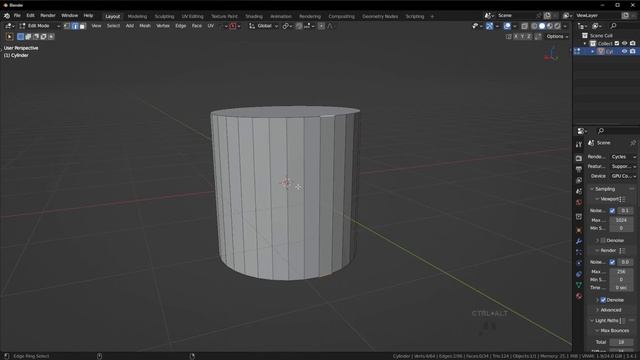Open Feature Set dropdown

click(x=623, y=167)
